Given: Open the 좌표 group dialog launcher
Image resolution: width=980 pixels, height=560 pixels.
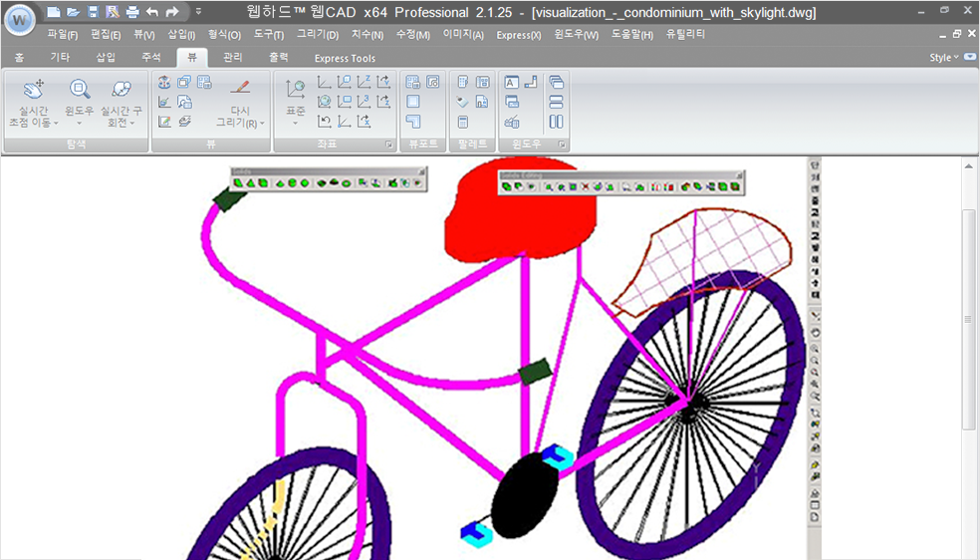Looking at the screenshot, I should point(388,144).
